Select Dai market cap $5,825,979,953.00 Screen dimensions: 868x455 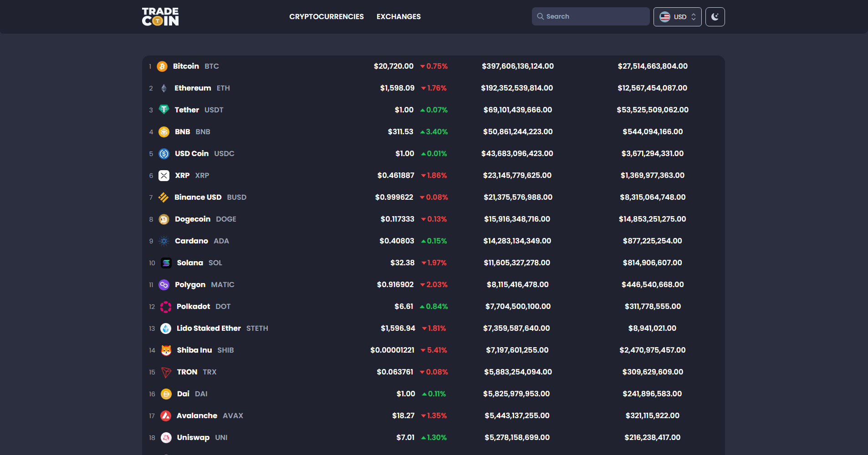[x=516, y=394]
